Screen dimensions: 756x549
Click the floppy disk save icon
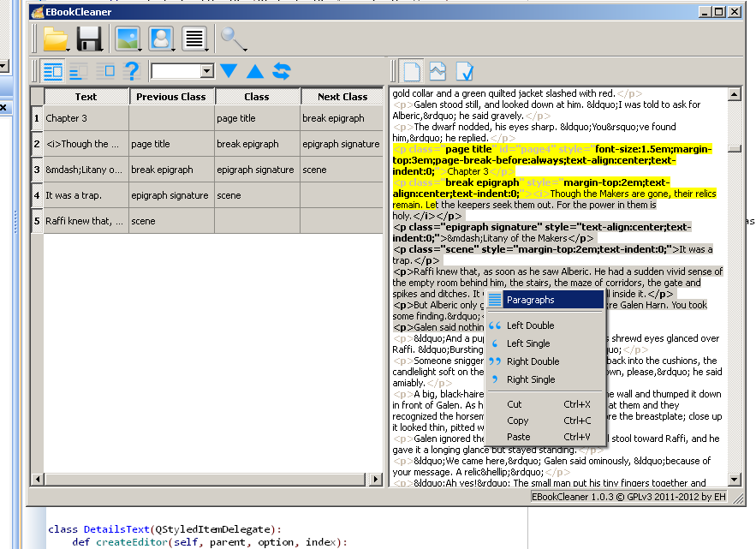(90, 39)
